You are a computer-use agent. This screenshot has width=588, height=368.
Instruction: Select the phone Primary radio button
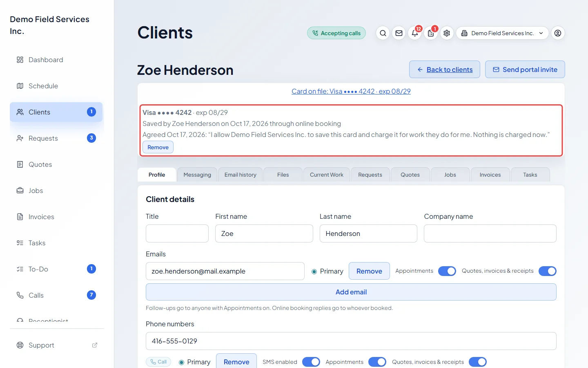[181, 362]
